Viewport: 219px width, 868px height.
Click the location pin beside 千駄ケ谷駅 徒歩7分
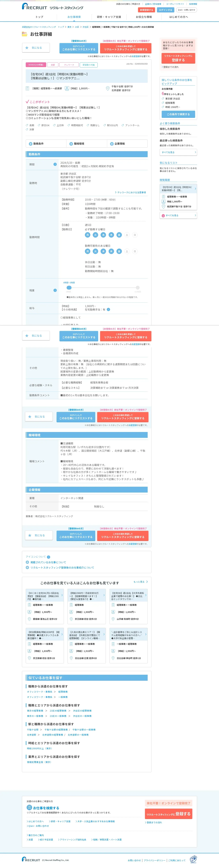(x=108, y=88)
